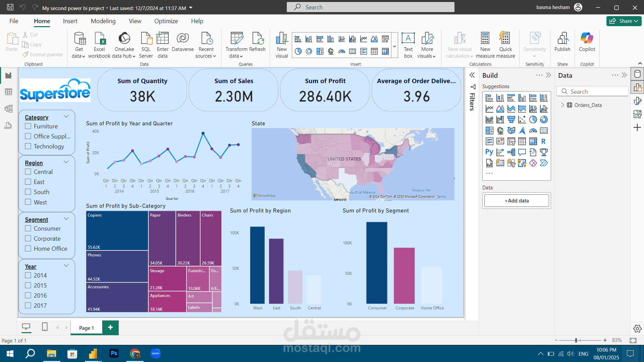Click the Share button
The height and width of the screenshot is (362, 644).
click(x=624, y=21)
